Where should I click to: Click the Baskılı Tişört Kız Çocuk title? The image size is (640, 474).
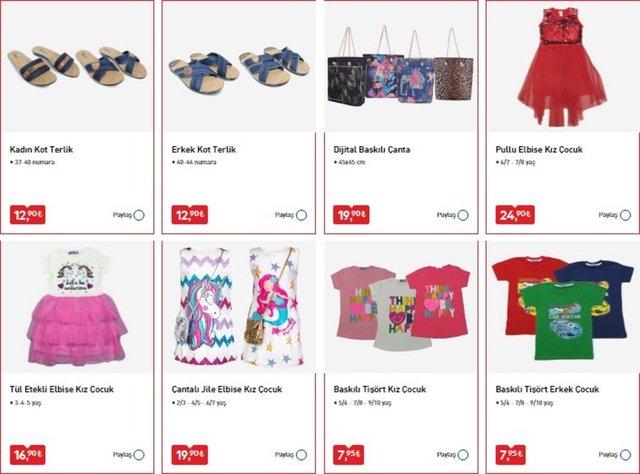379,389
